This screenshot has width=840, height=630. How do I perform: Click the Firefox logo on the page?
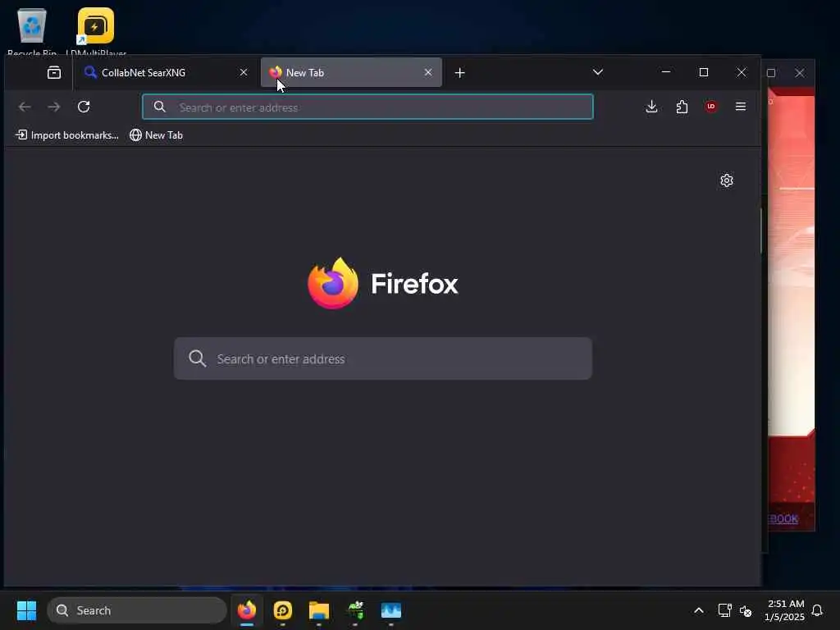[x=333, y=283]
